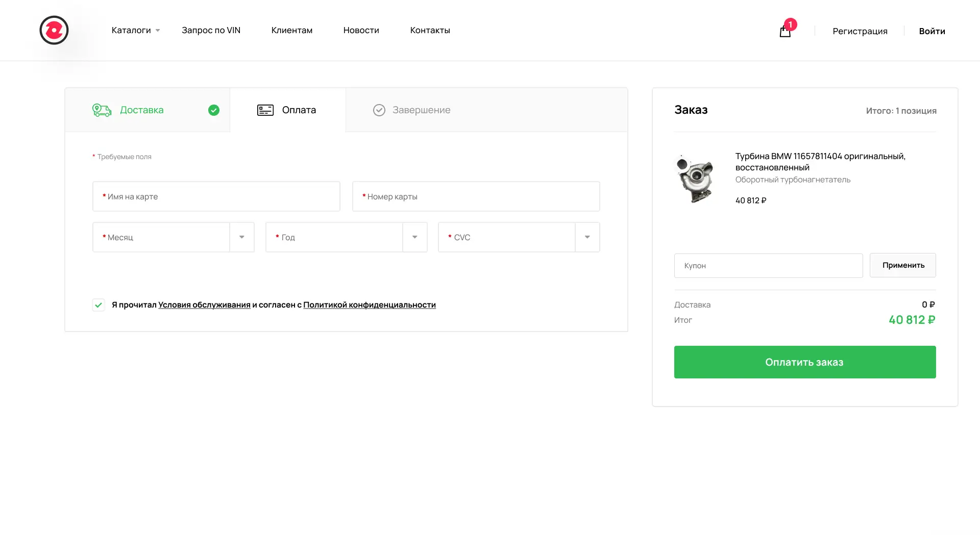The height and width of the screenshot is (535, 980).
Task: Click the BMW turbine product thumbnail
Action: (x=694, y=179)
